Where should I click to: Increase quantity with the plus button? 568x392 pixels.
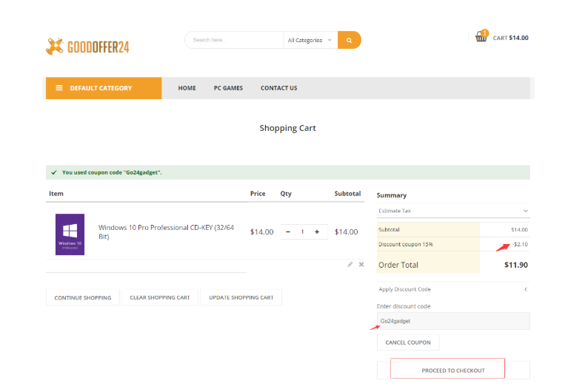[x=317, y=232]
